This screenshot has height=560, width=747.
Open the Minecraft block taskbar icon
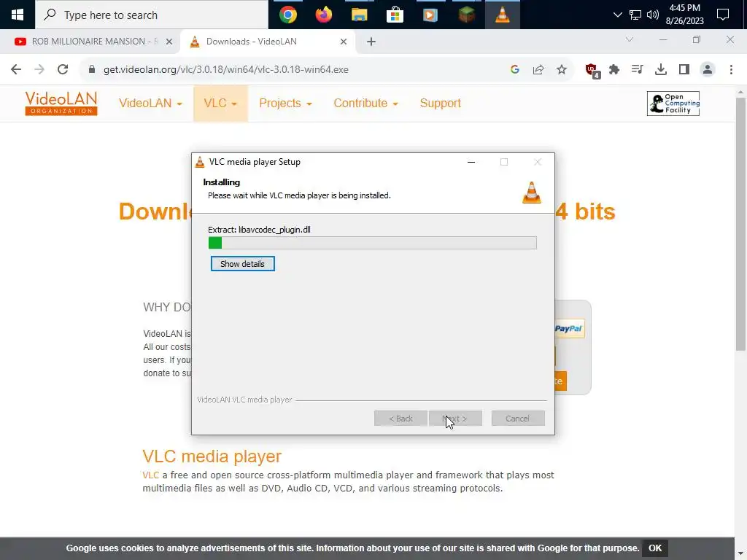click(x=466, y=15)
